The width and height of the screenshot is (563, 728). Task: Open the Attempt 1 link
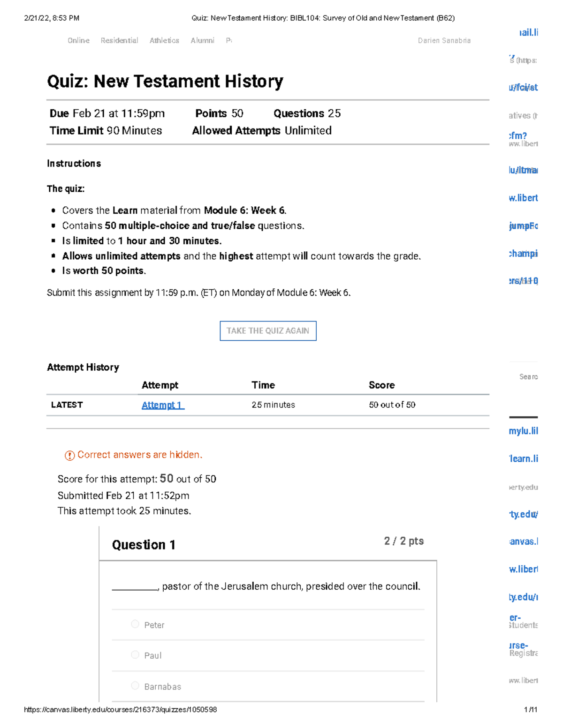click(x=162, y=405)
